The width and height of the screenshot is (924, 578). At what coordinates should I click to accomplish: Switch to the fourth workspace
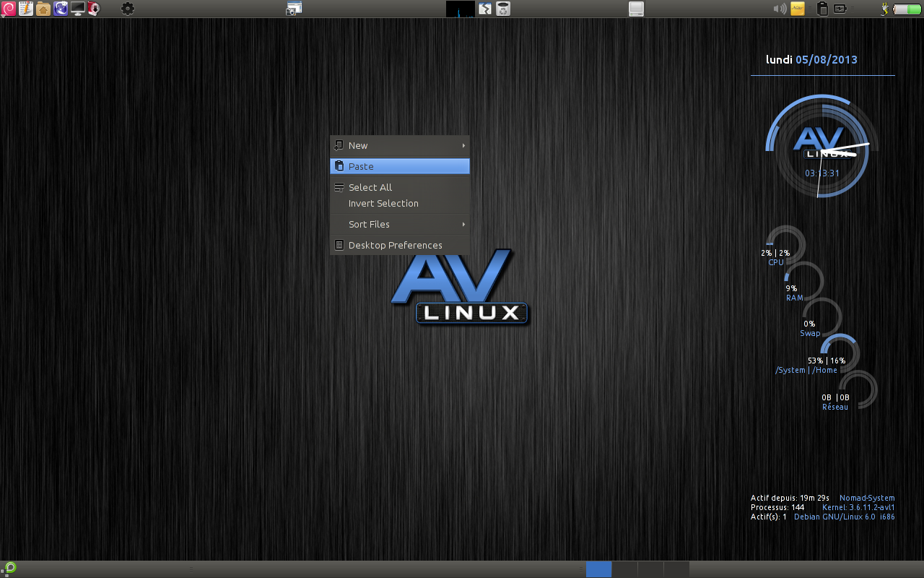coord(676,569)
